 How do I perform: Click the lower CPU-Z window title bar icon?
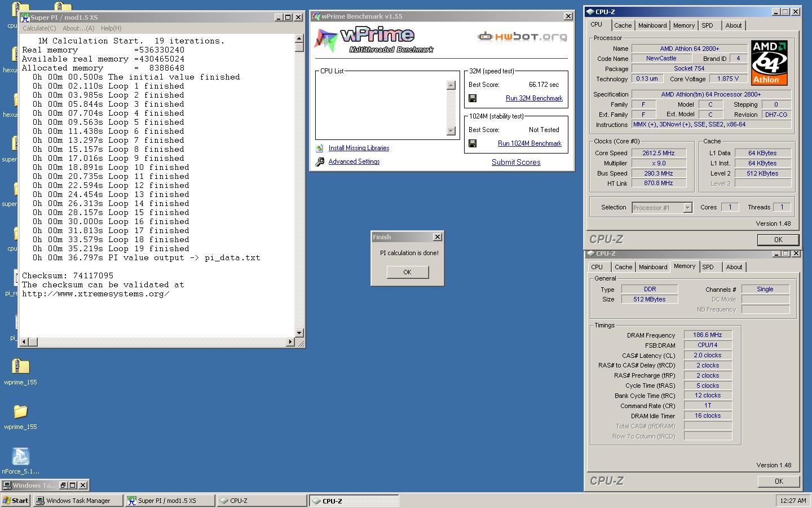click(591, 253)
